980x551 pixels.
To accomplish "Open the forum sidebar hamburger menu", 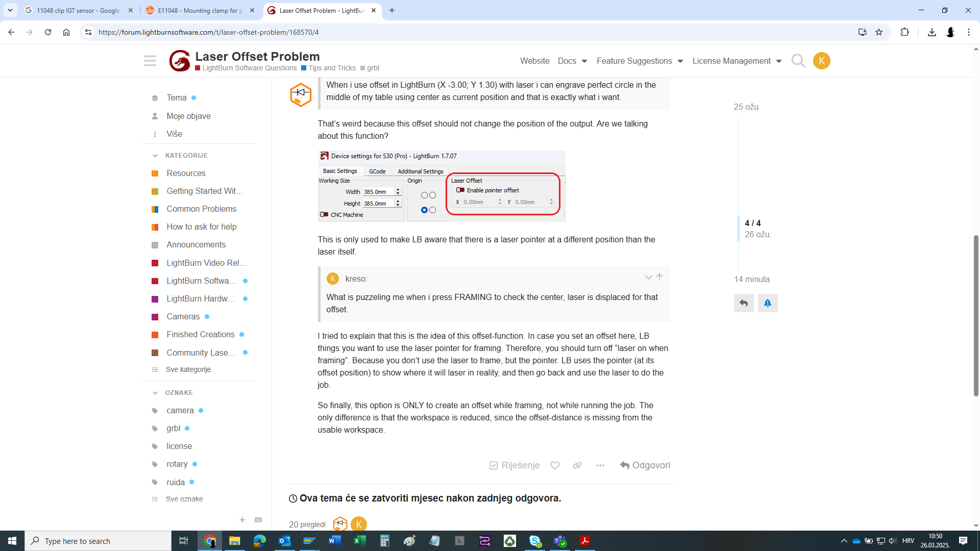I will [x=150, y=61].
